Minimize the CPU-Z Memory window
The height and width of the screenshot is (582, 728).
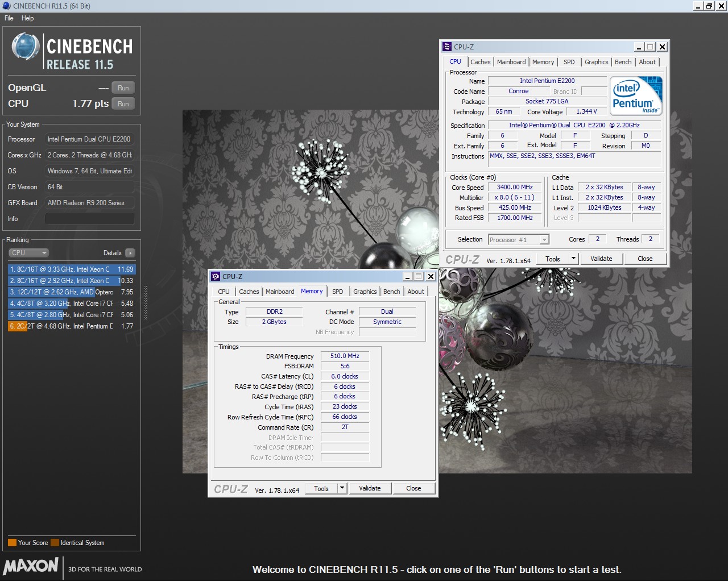tap(408, 277)
